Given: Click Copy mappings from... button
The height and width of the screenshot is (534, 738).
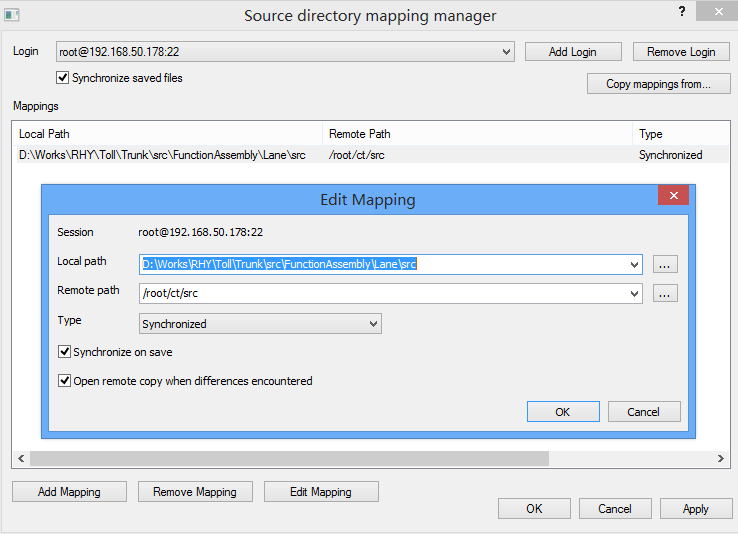Looking at the screenshot, I should (658, 84).
